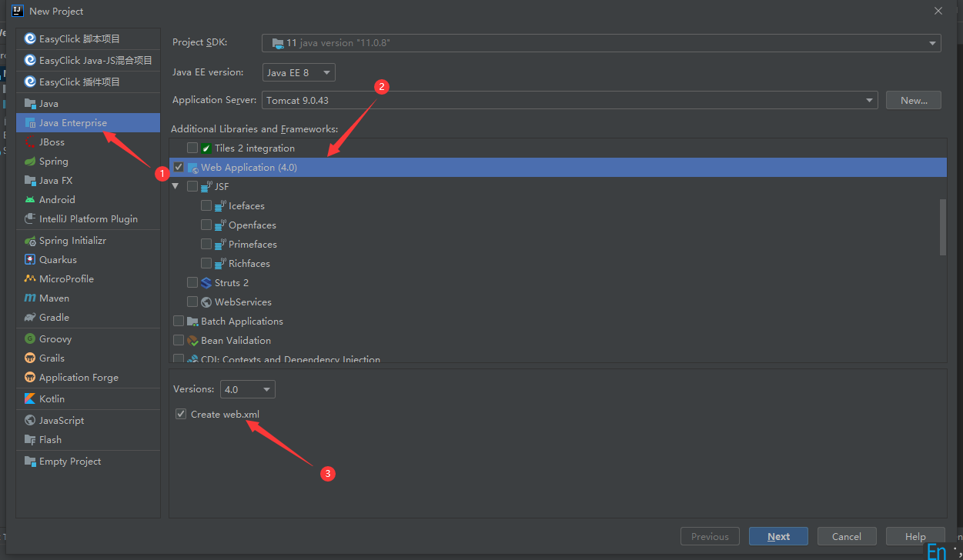Pick Kotlin project type label
The height and width of the screenshot is (560, 963).
click(x=52, y=399)
